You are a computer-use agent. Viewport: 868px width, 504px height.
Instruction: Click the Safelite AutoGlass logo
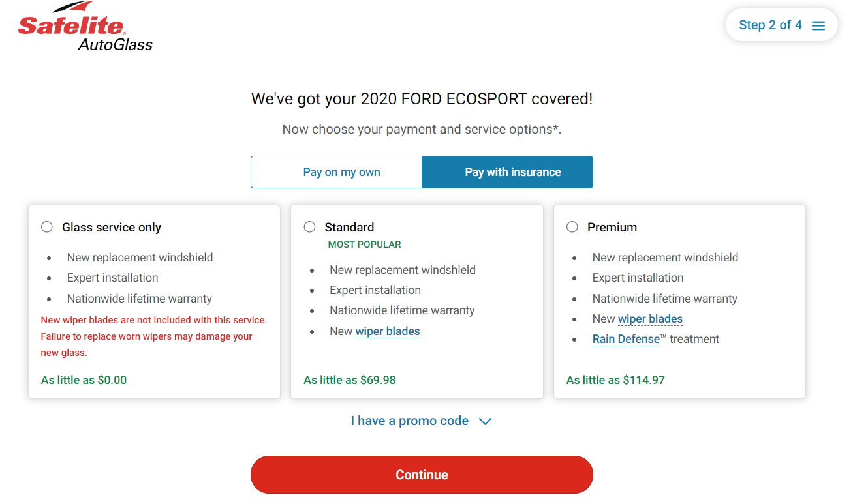(85, 27)
